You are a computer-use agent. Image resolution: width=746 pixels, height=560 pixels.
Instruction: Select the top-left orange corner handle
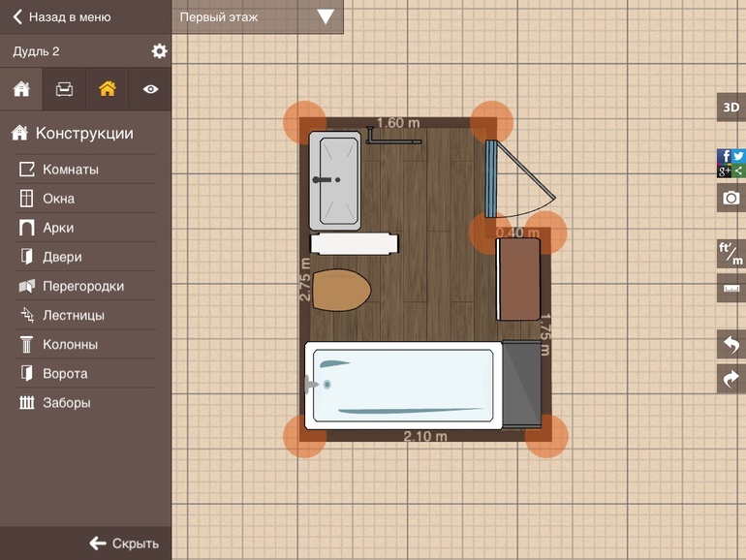click(x=304, y=122)
